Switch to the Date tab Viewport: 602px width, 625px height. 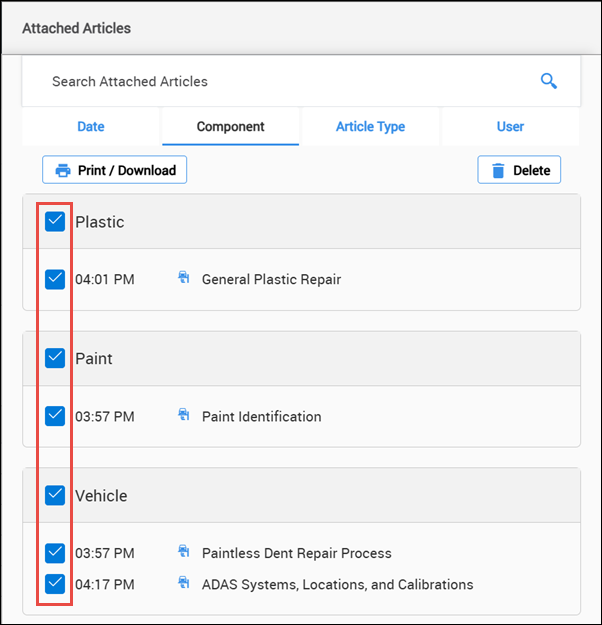point(91,126)
